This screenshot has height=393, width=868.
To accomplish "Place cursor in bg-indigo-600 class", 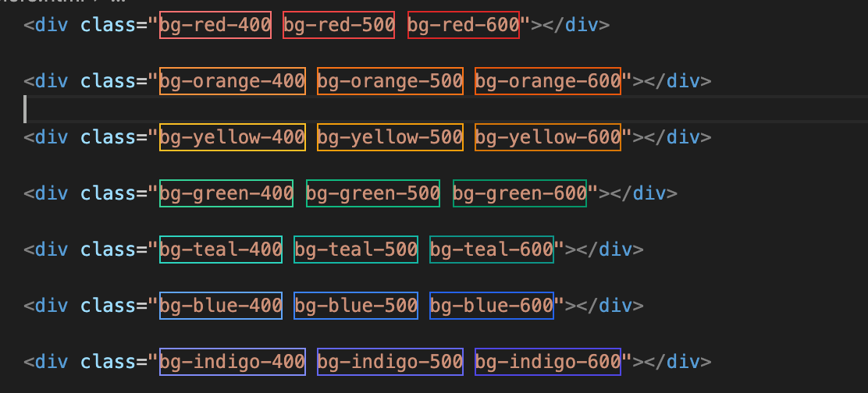I will click(548, 362).
